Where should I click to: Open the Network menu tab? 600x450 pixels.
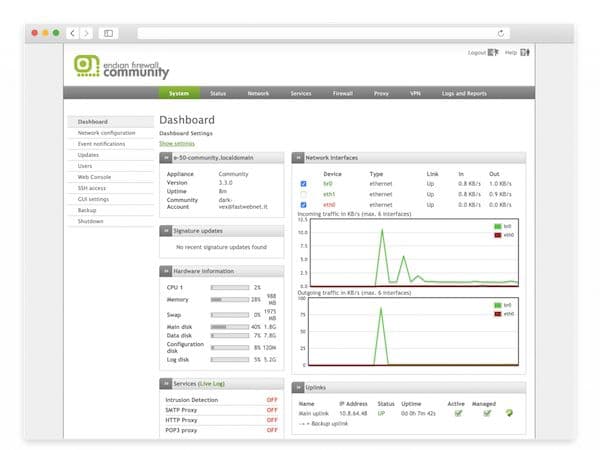point(258,93)
